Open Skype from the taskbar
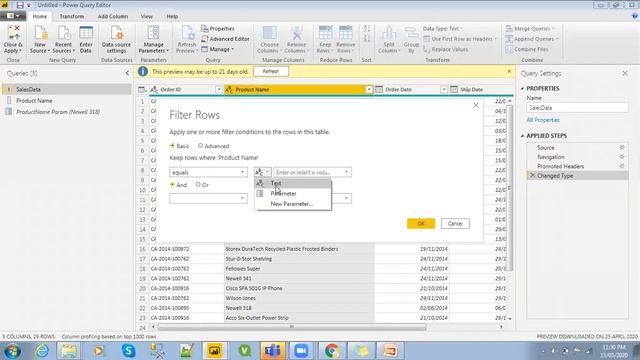 [129, 351]
